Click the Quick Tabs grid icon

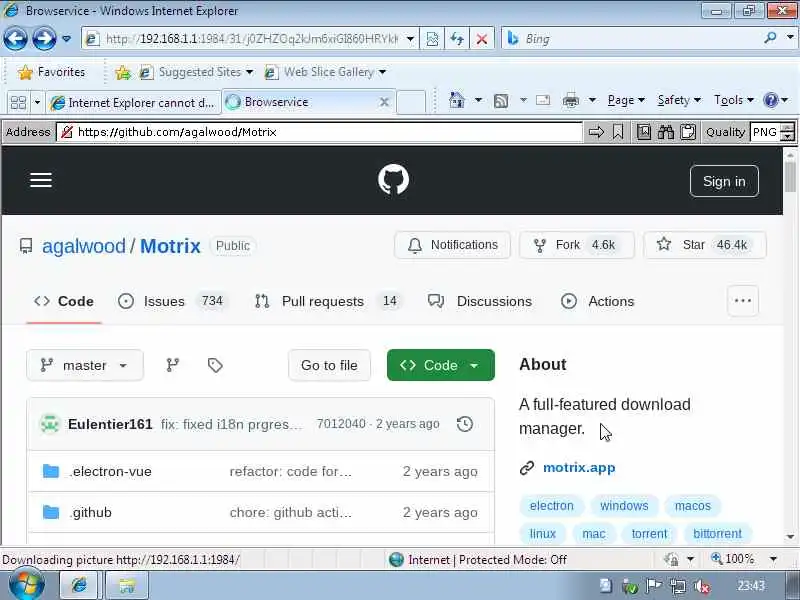pos(18,103)
